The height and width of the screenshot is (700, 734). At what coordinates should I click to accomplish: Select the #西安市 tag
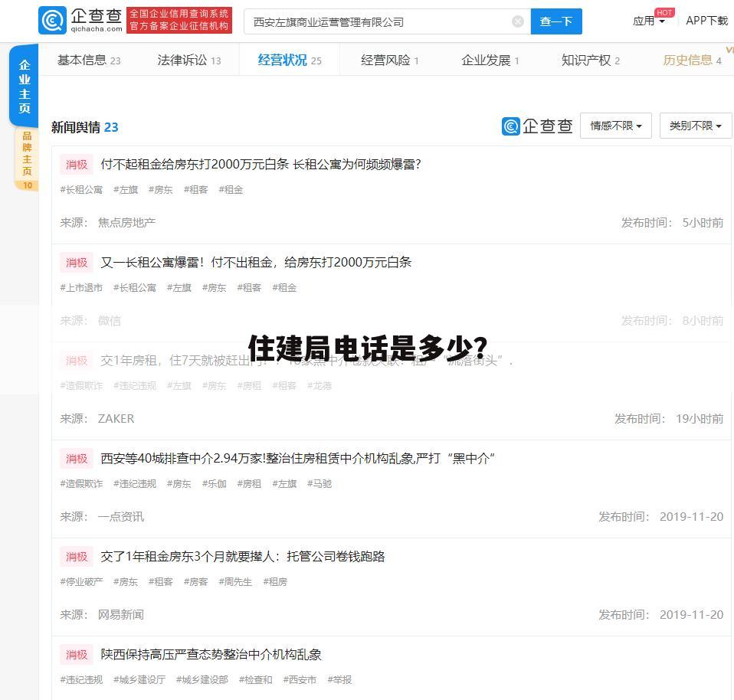300,679
